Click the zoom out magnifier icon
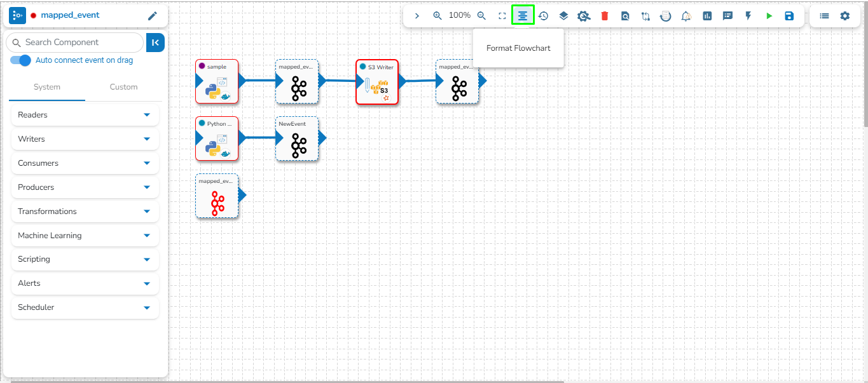The image size is (868, 383). coord(481,16)
